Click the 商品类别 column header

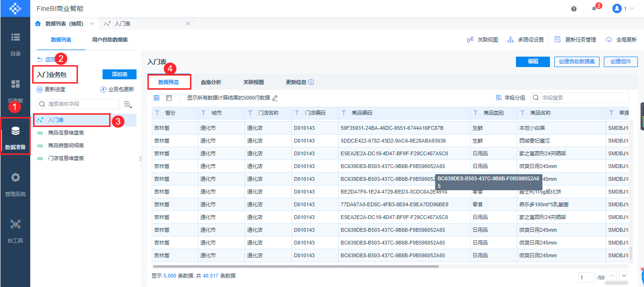coord(494,113)
